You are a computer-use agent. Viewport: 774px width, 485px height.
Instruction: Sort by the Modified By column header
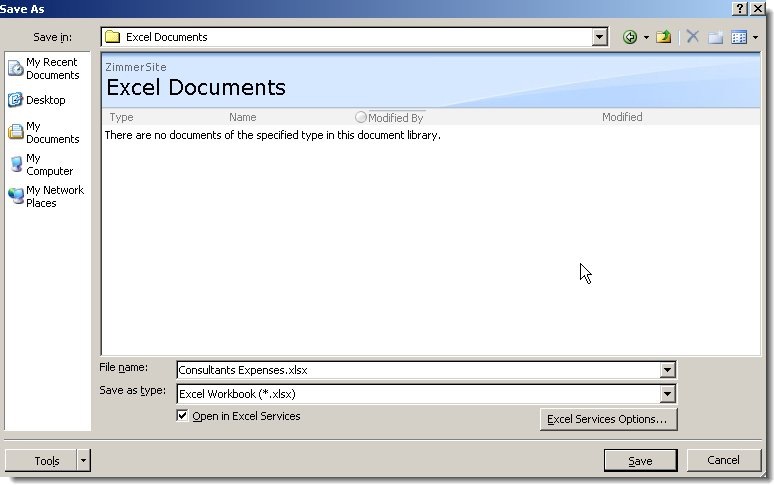click(x=395, y=118)
